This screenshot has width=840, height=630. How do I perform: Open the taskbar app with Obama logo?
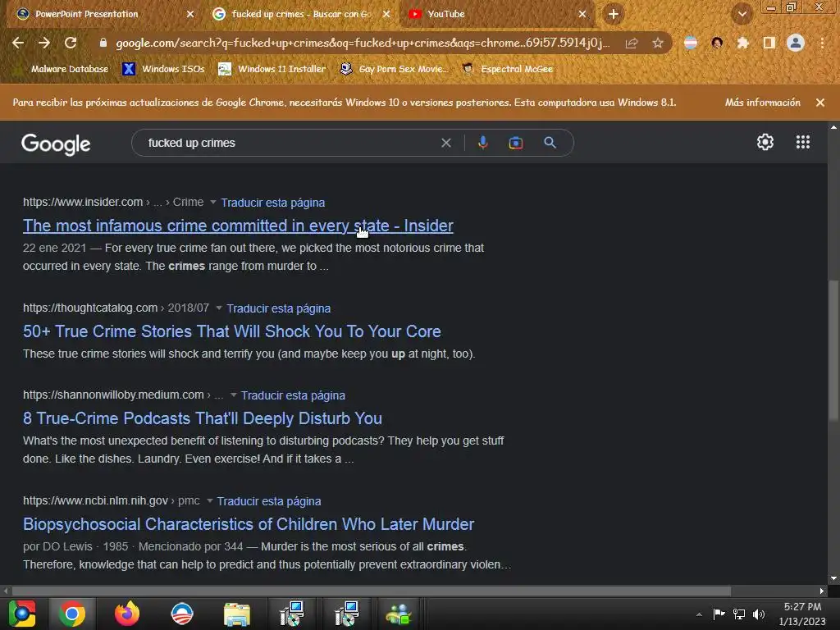(181, 614)
